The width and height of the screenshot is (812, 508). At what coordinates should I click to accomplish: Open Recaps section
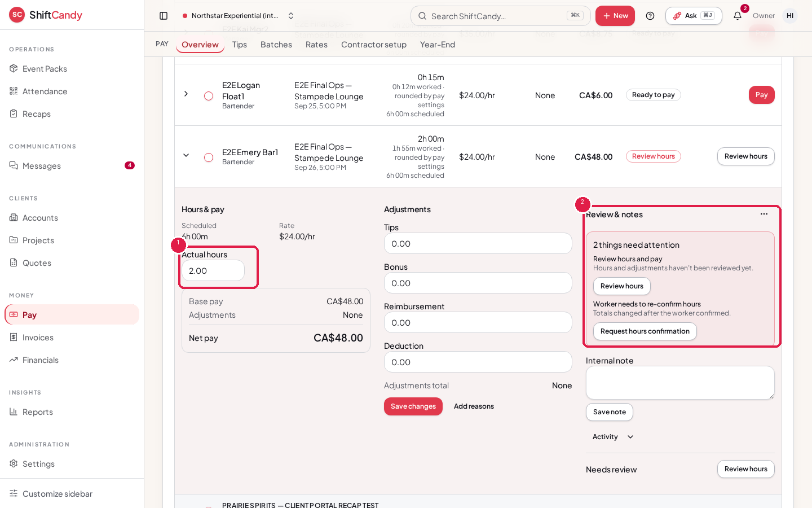point(72,114)
